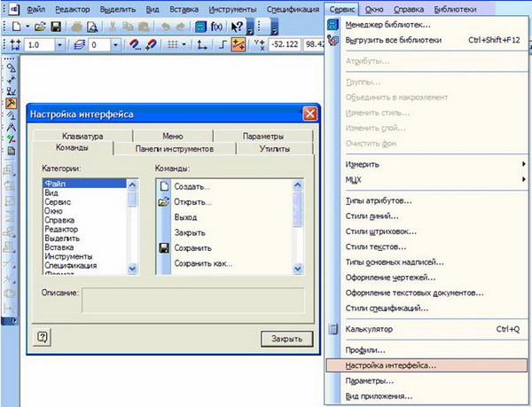Viewport: 532px width, 407px height.
Task: Click the Save floppy disk icon in the toolbar
Action: (x=56, y=27)
